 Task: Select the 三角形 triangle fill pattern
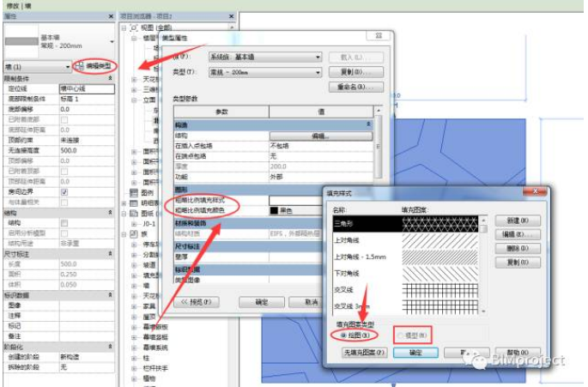tap(405, 224)
